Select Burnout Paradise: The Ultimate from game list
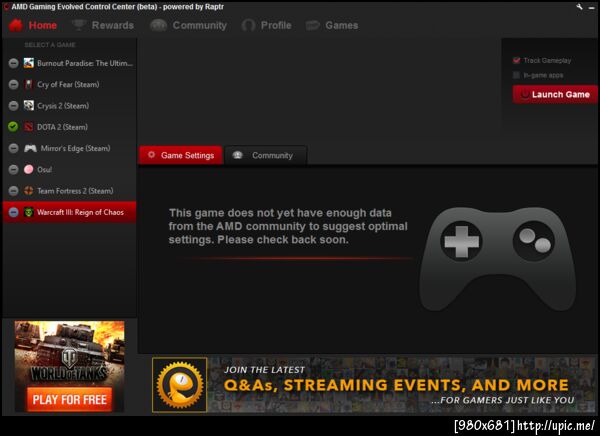The width and height of the screenshot is (600, 436). [69, 63]
